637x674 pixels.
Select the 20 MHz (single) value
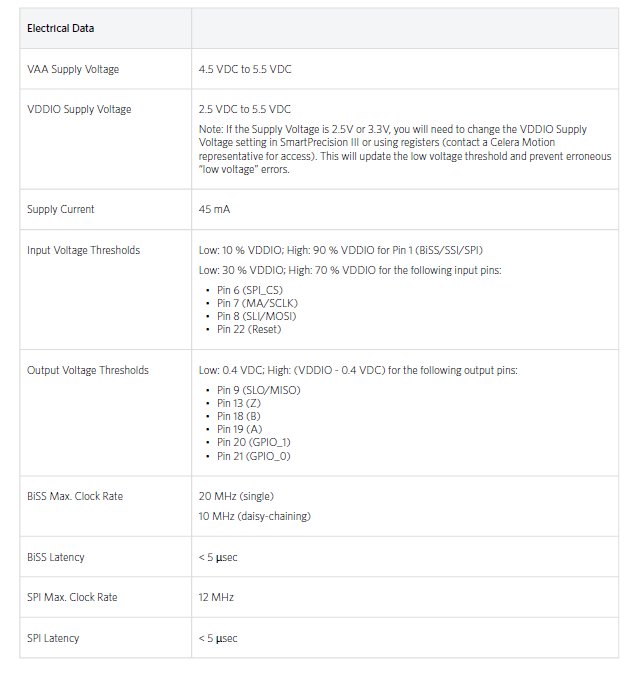(236, 496)
